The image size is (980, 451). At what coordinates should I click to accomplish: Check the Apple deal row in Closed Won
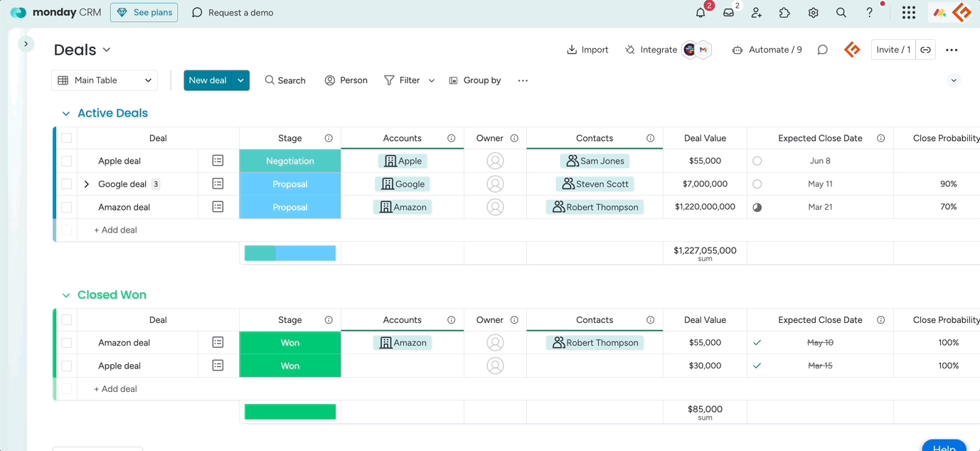pos(66,366)
